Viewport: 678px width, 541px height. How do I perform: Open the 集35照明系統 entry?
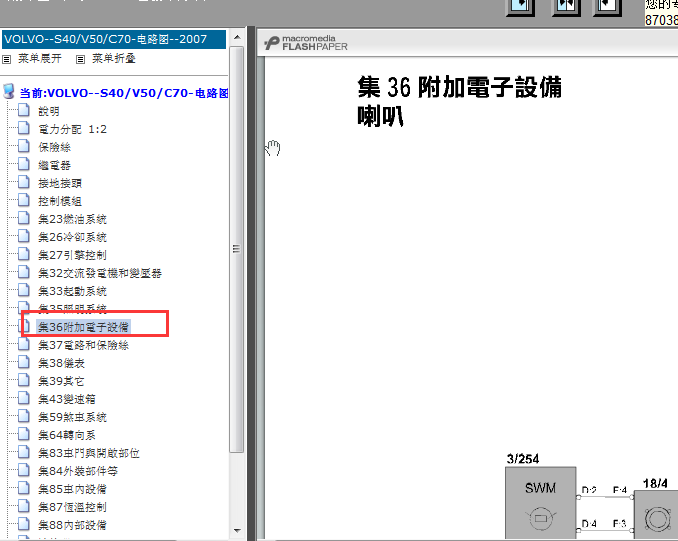72,308
